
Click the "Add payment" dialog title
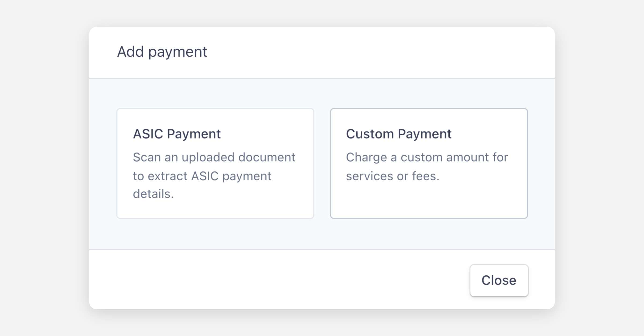tap(162, 51)
